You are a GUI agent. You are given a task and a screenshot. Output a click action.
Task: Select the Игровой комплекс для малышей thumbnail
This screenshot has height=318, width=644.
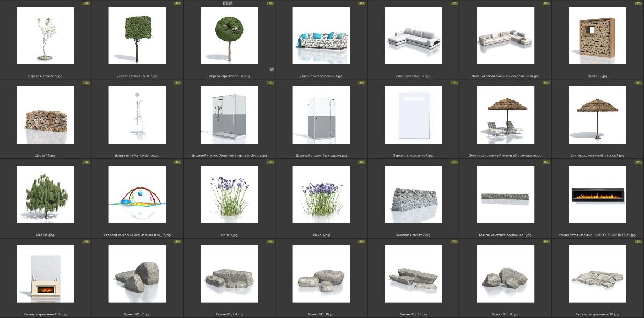coord(137,194)
